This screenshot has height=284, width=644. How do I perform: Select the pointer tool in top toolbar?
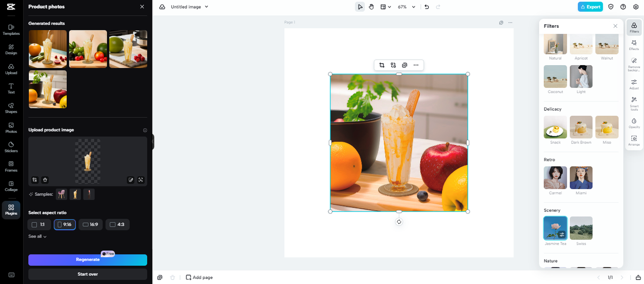point(360,7)
